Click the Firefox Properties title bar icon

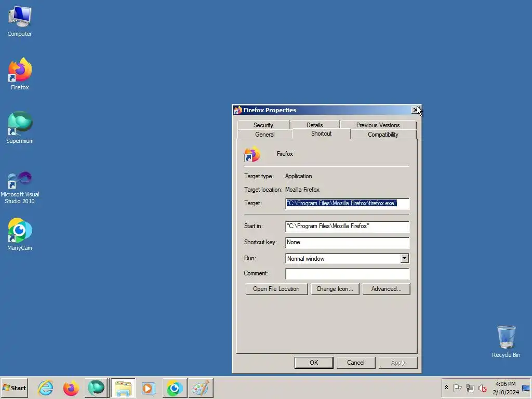[x=238, y=110]
